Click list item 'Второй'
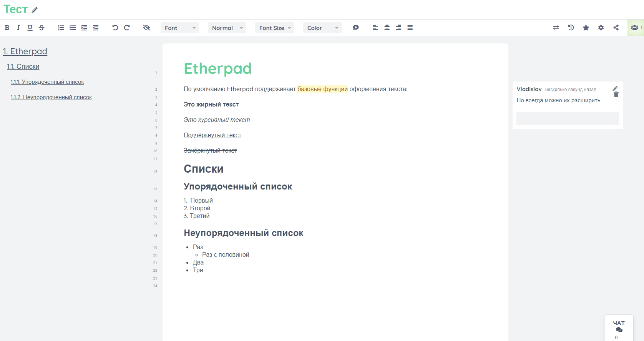Image resolution: width=644 pixels, height=341 pixels. point(200,208)
